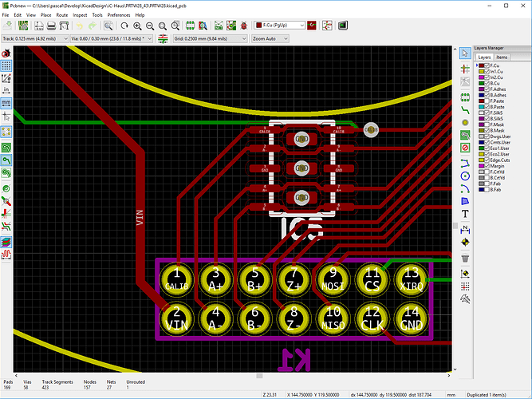Viewport: 532px width, 399px height.
Task: Toggle grid display on left toolbar
Action: click(6, 65)
